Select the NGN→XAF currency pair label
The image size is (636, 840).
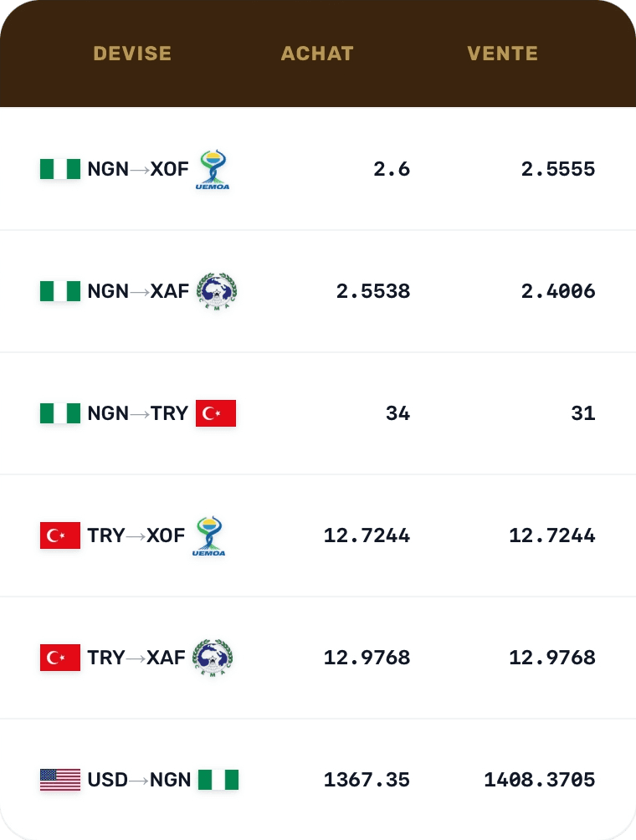(x=138, y=291)
